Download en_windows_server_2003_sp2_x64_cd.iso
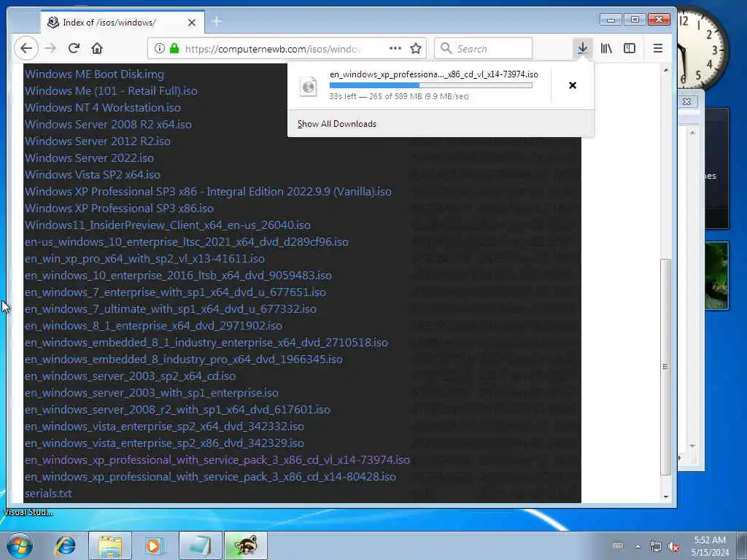 (x=130, y=376)
